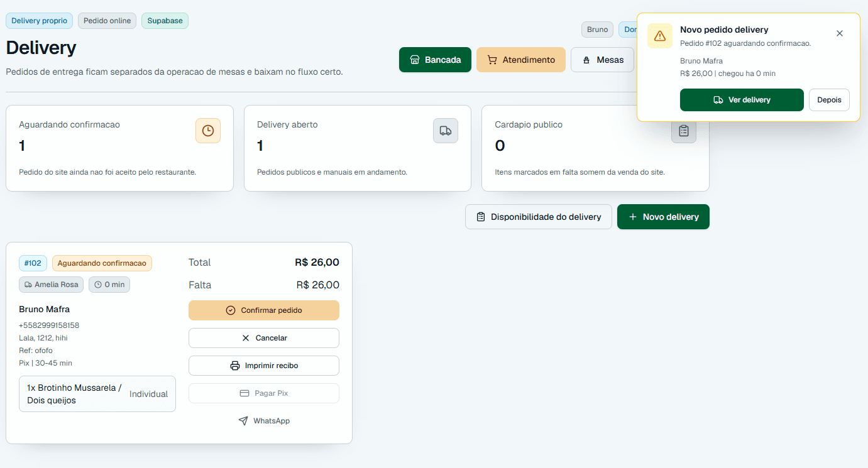Image resolution: width=868 pixels, height=468 pixels.
Task: Click the clipboard icon in Cardapio publico card
Action: [684, 131]
